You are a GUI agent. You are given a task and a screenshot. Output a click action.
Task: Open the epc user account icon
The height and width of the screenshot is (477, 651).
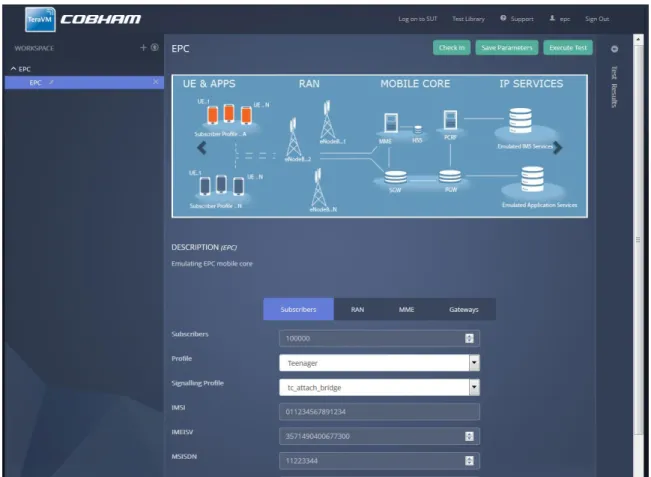click(x=552, y=18)
